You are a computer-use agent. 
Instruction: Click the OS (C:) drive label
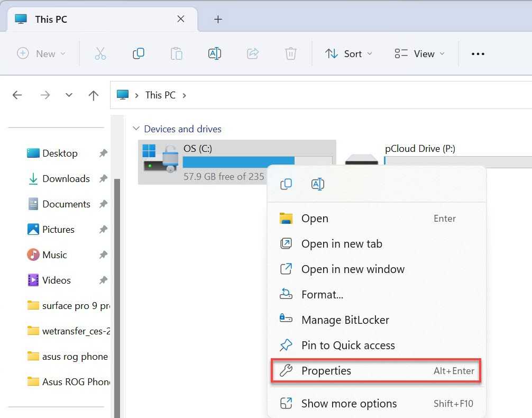[x=198, y=148]
